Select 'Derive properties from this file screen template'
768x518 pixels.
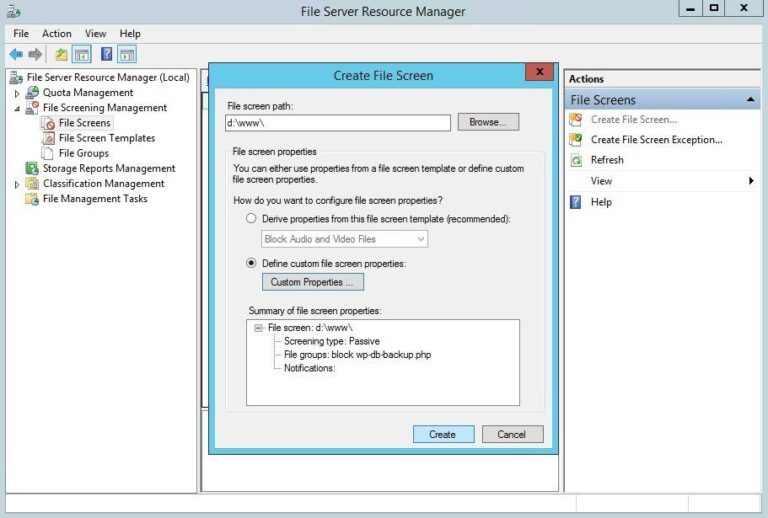252,218
